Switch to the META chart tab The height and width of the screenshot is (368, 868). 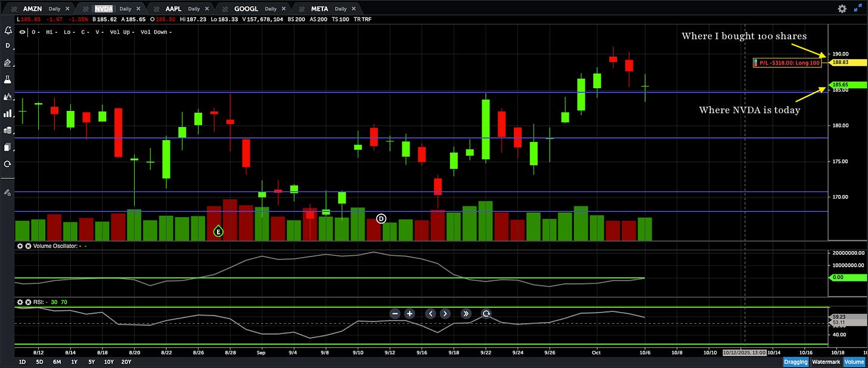[x=320, y=9]
